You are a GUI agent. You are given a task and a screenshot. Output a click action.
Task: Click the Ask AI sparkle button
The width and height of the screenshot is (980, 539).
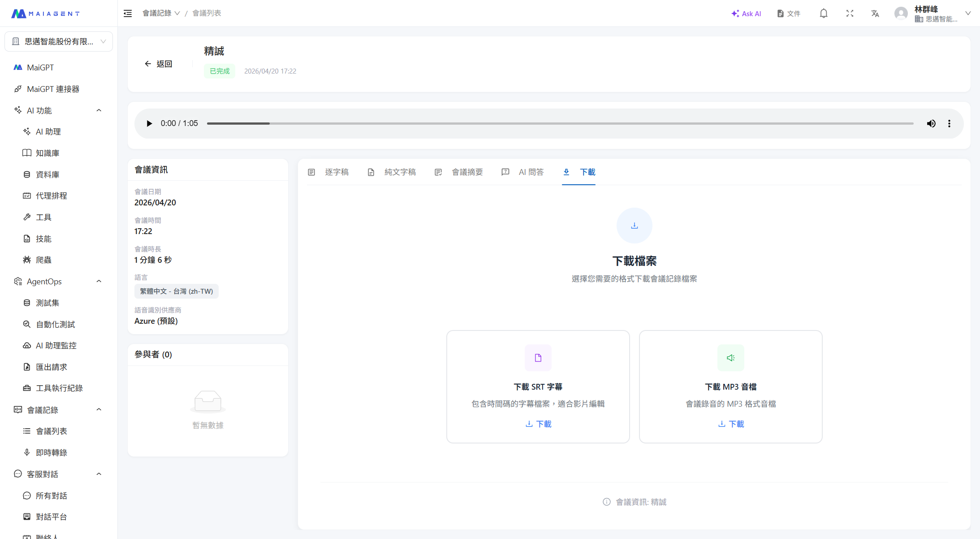coord(746,13)
